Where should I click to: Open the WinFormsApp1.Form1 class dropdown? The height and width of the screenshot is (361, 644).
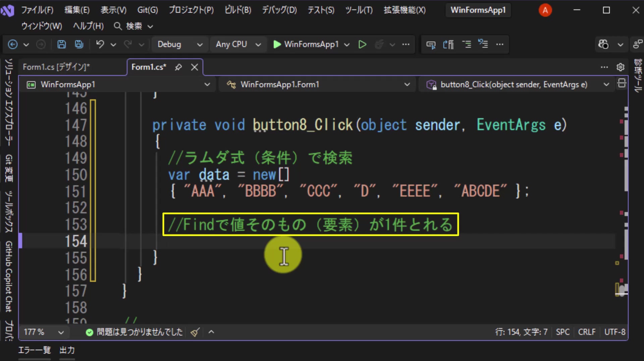[318, 85]
